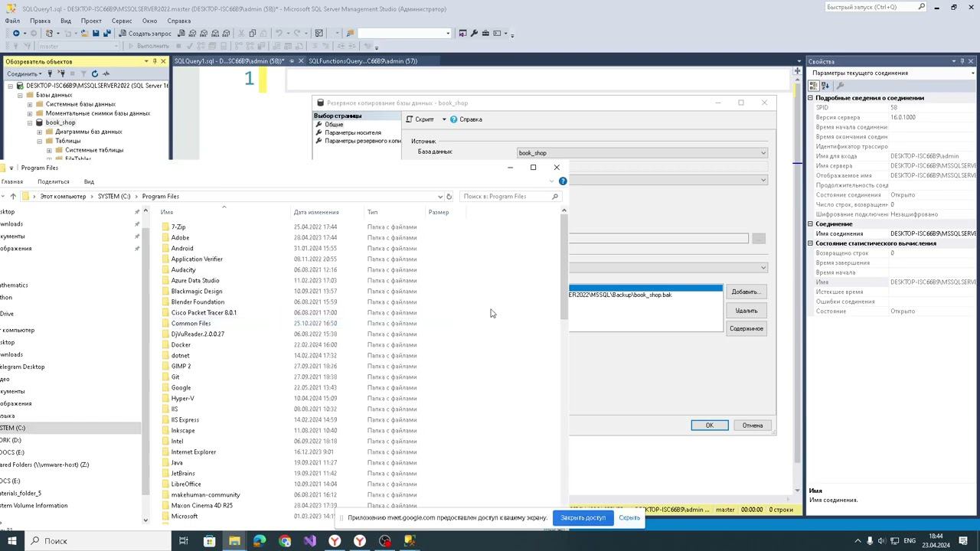Open the Start menu on taskbar
Image resolution: width=980 pixels, height=551 pixels.
click(11, 541)
